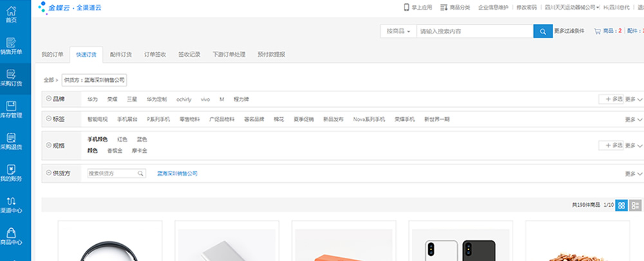Filter by brand 程力牌
Viewport: 644px width, 261px height.
point(241,99)
